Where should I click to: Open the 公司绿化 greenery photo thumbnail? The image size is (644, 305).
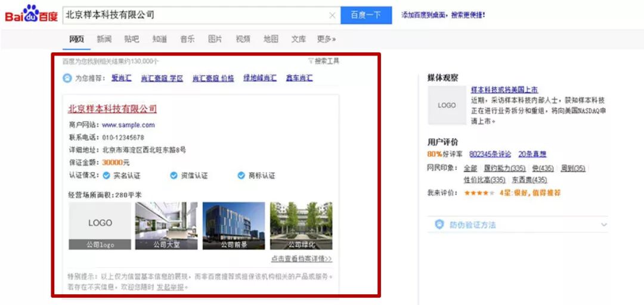pos(301,226)
